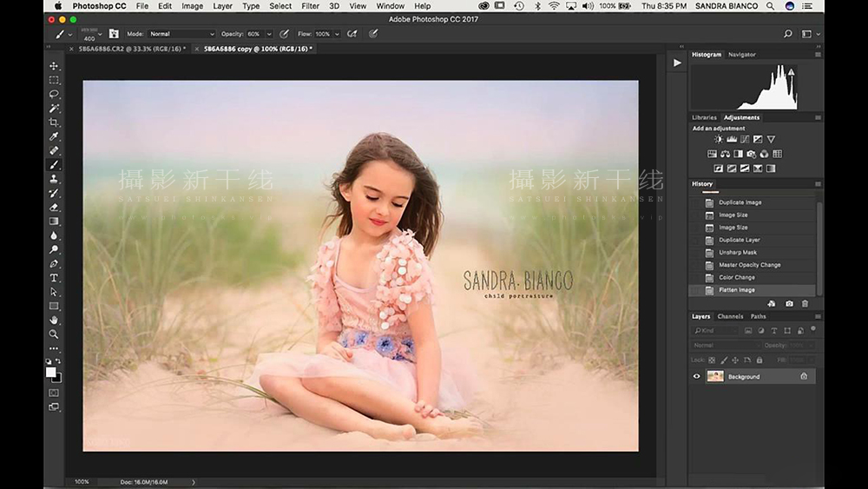Select the History Brush tool

(54, 194)
